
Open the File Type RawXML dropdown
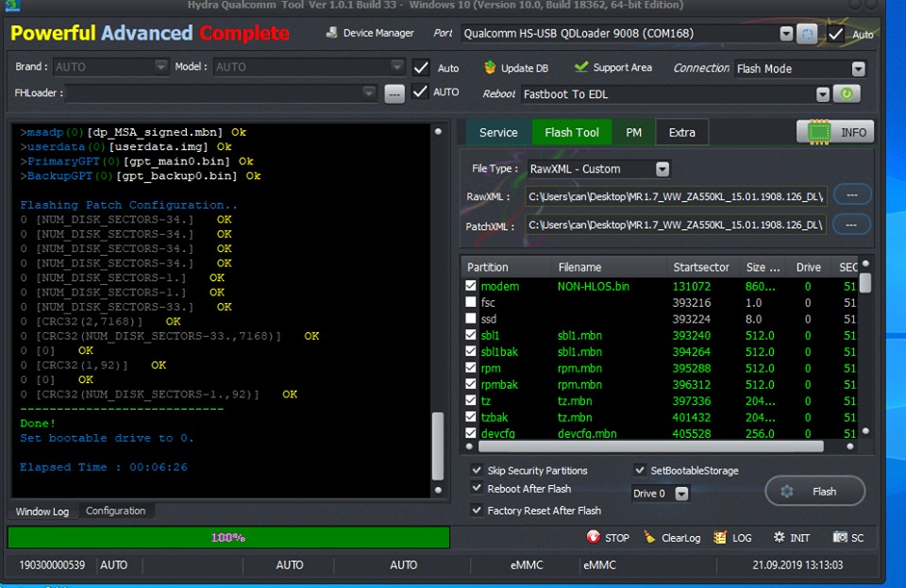[662, 169]
